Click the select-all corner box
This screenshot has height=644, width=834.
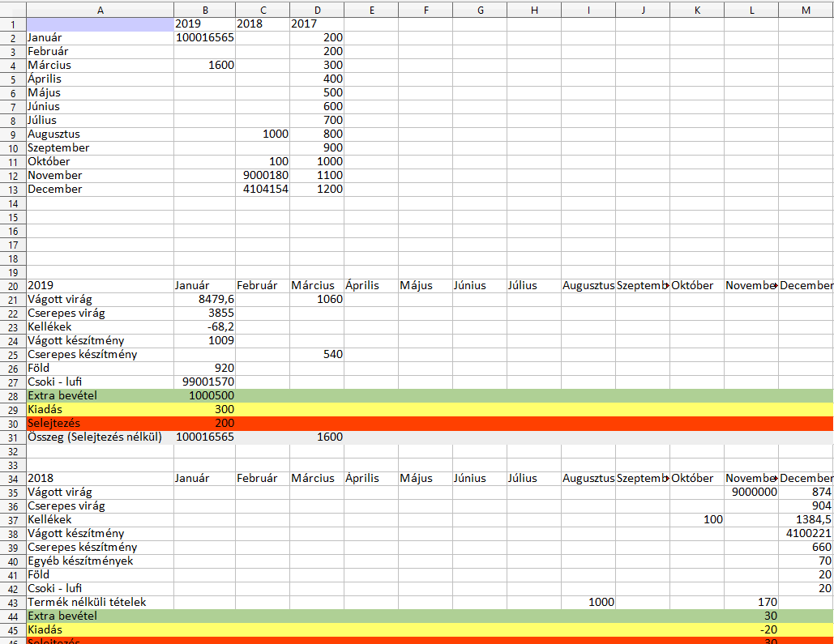13,9
